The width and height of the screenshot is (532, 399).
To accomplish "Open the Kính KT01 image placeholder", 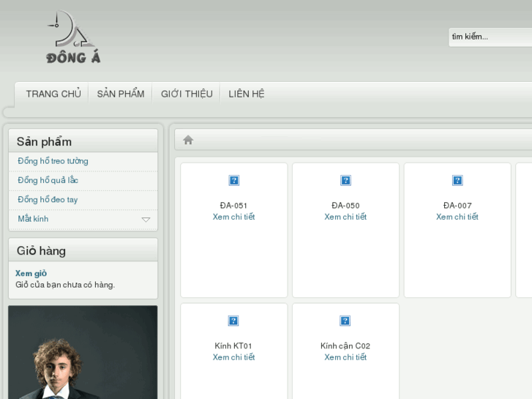I will point(233,321).
